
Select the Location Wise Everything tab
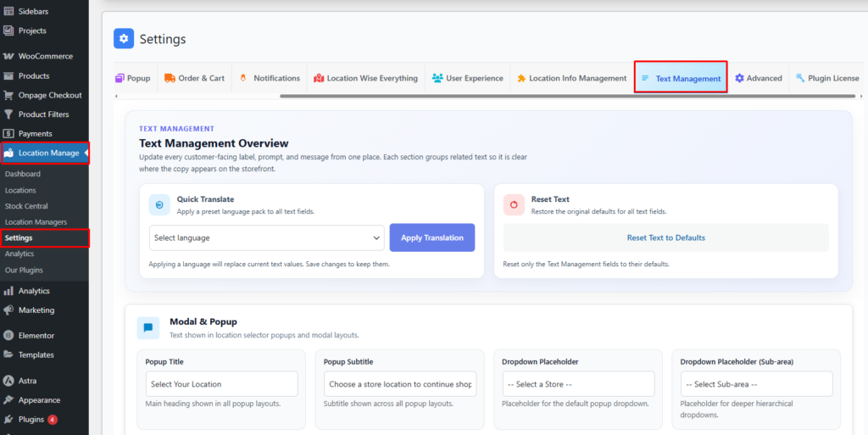[365, 78]
